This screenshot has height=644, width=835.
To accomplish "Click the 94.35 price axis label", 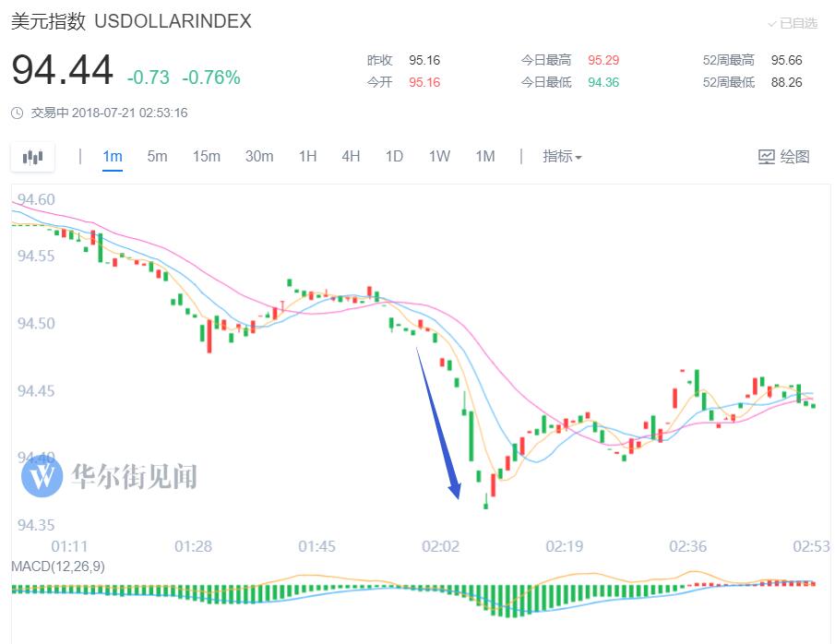I will [36, 525].
